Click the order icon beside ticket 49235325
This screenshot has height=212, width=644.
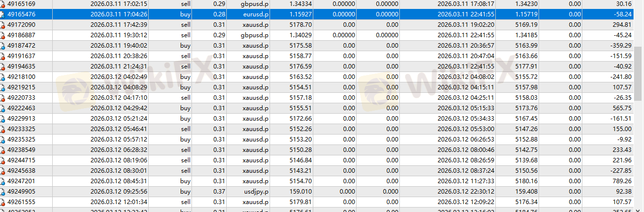[3, 140]
